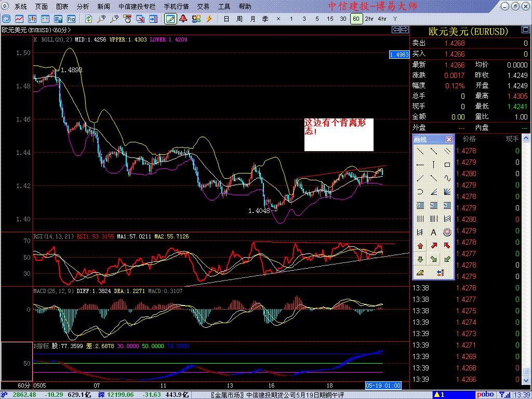
Task: Switch chart to monthly period 月
Action: point(253,19)
